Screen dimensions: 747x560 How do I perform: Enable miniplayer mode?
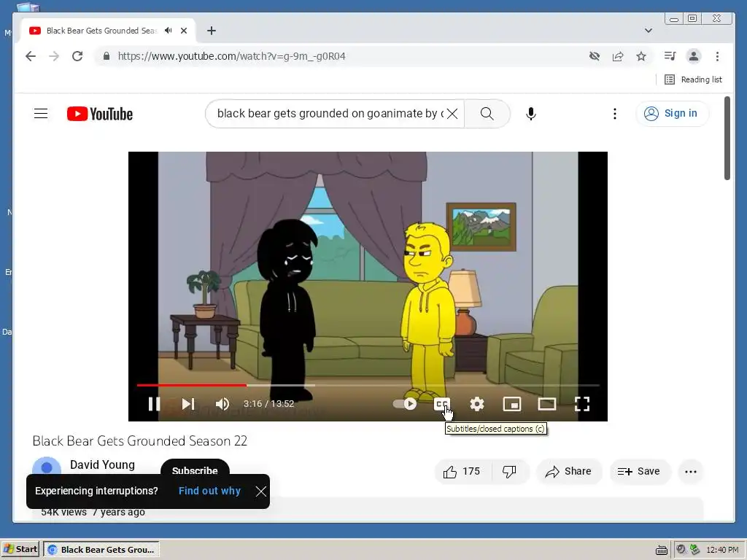(x=512, y=404)
